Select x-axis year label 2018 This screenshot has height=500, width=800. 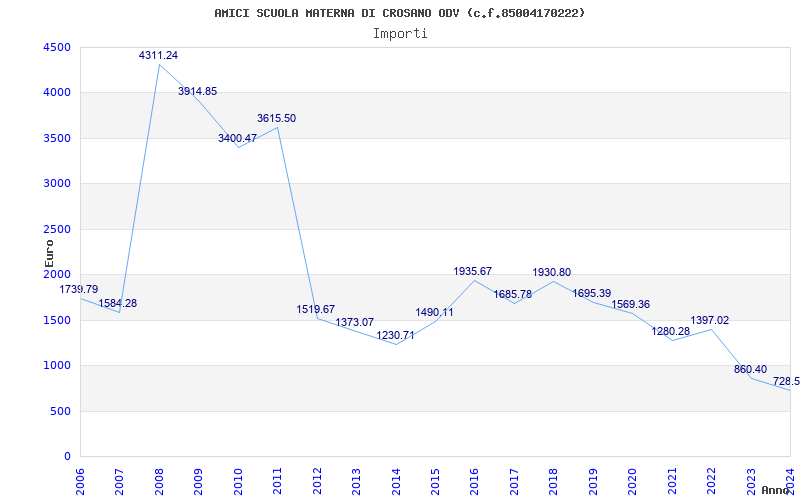(x=554, y=481)
